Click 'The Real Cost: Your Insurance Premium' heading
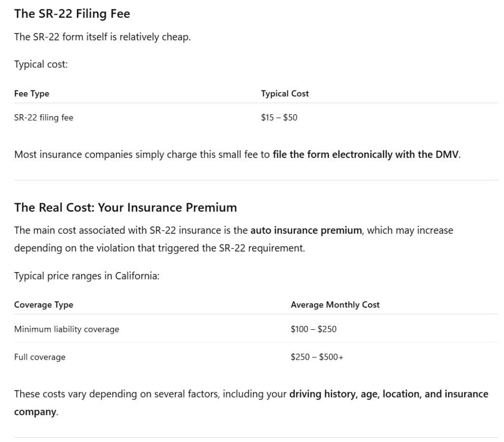Viewport: 504px width, 442px height. (126, 208)
